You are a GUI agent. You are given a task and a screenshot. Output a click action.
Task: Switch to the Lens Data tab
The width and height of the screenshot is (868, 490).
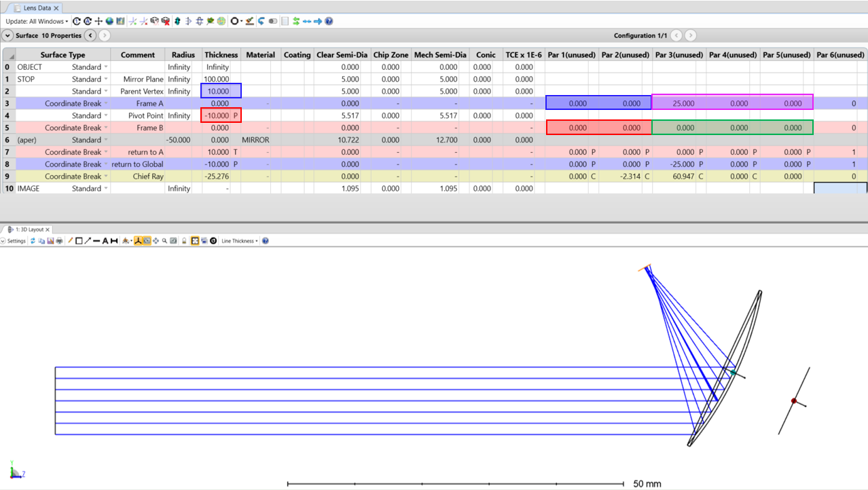click(x=37, y=8)
